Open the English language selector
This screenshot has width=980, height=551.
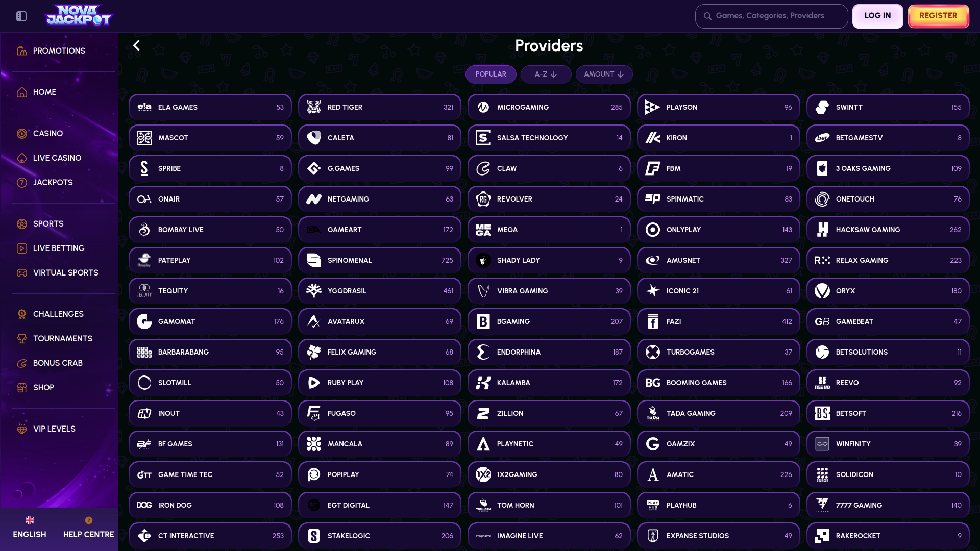tap(30, 527)
